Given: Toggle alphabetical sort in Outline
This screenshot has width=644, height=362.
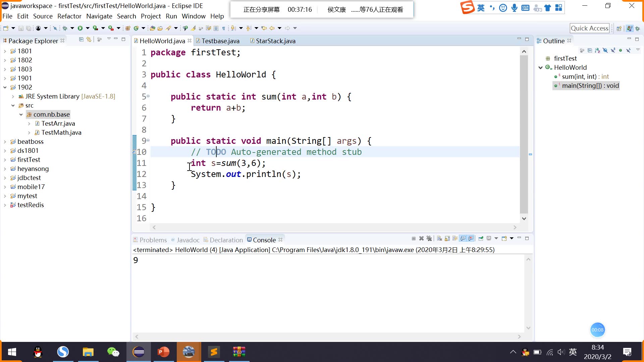Looking at the screenshot, I should [597, 50].
